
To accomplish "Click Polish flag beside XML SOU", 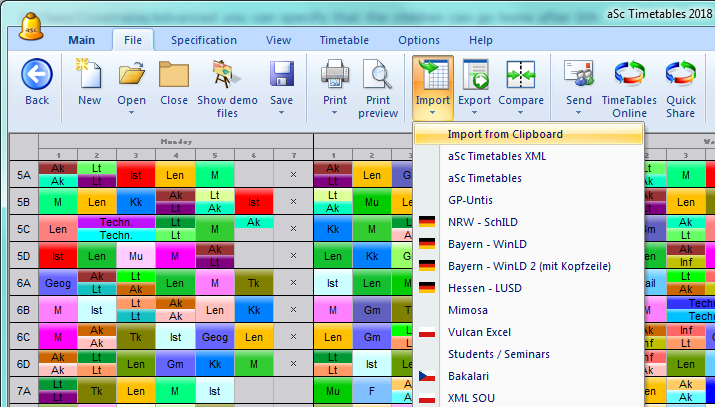I will point(427,398).
